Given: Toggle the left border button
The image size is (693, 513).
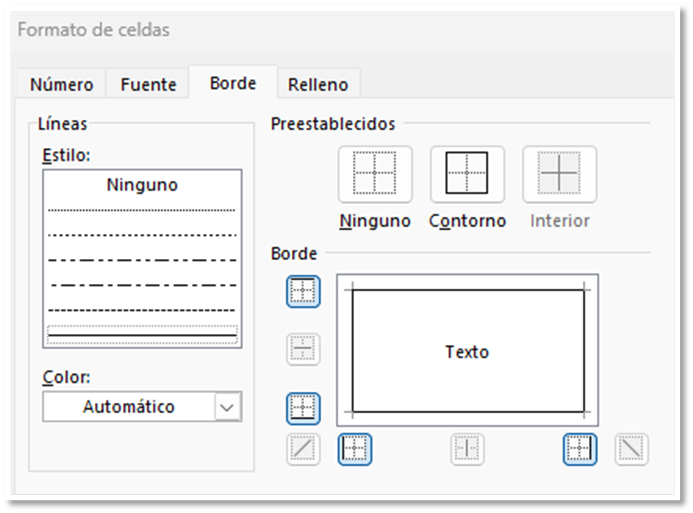Looking at the screenshot, I should (x=355, y=449).
